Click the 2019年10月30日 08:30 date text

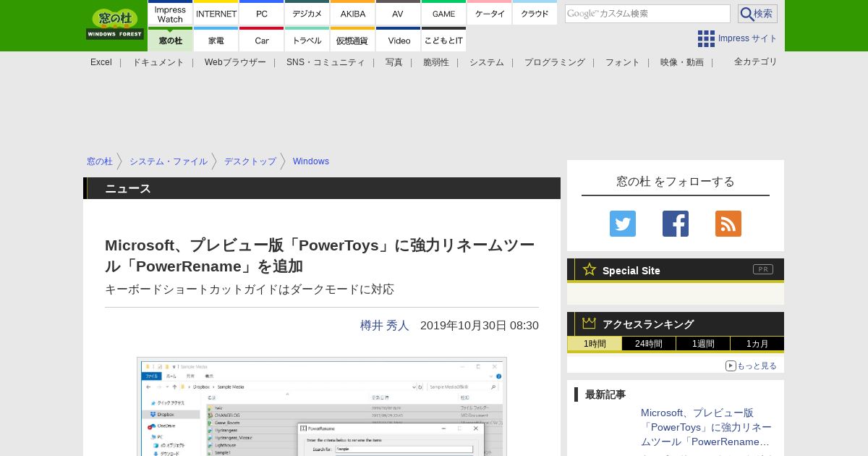point(480,326)
